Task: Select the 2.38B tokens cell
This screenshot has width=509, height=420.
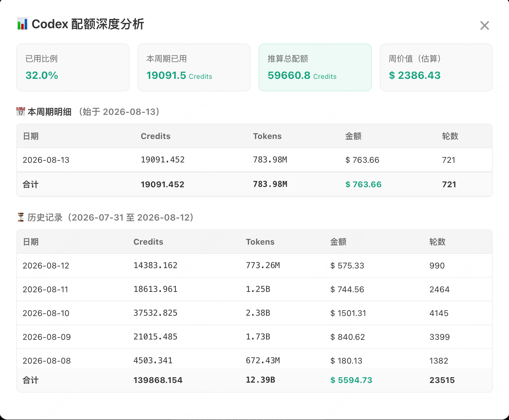Action: click(258, 313)
